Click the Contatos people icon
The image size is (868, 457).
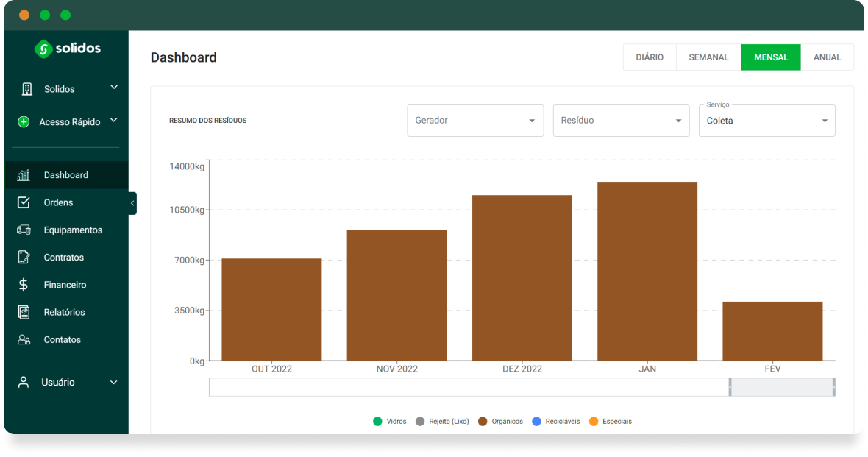pos(24,339)
